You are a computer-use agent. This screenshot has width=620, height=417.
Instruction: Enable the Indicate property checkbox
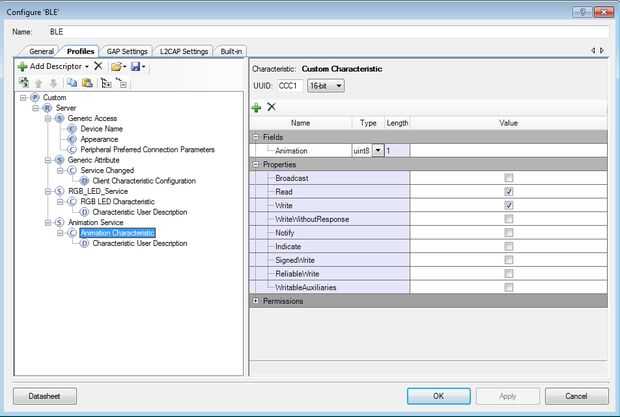tap(508, 246)
